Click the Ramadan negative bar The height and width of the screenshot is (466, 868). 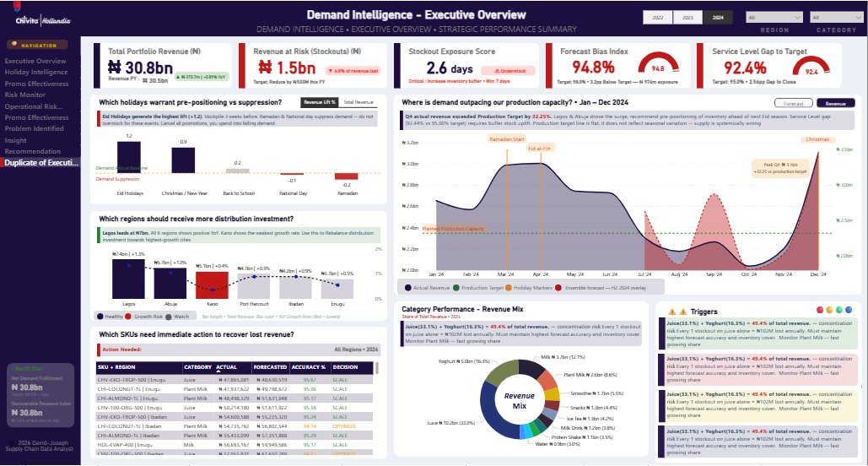[x=346, y=176]
